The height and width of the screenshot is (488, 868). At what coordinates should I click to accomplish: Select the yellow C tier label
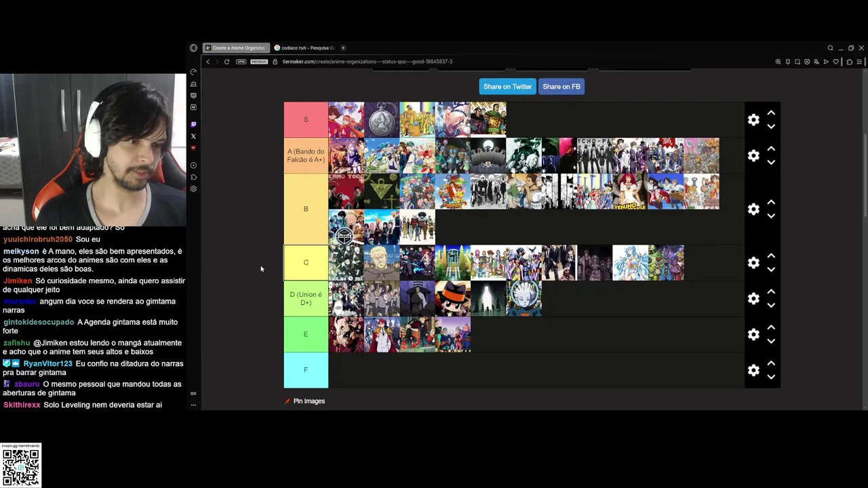click(x=306, y=262)
